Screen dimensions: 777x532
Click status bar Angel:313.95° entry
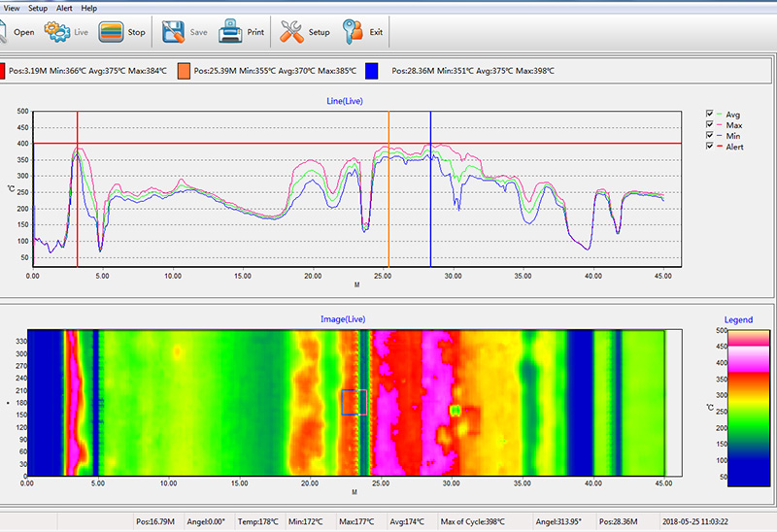(558, 521)
